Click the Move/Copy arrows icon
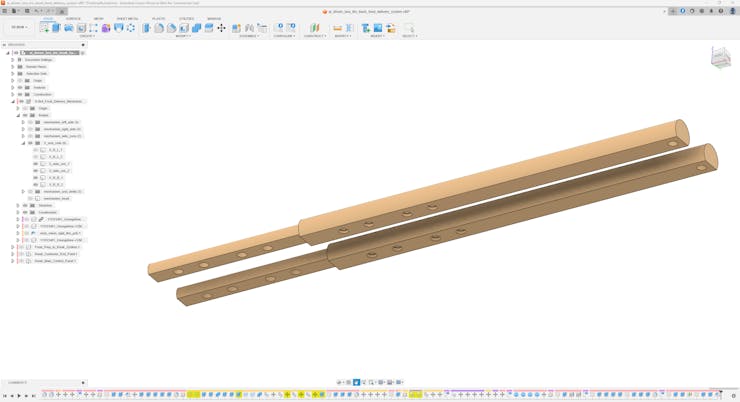Viewport: 740px width, 402px height. (x=221, y=28)
